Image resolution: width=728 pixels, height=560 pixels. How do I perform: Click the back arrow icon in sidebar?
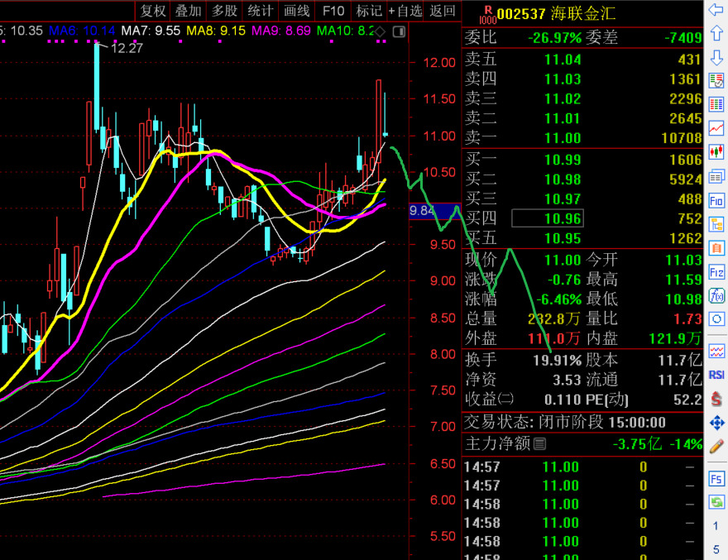[x=716, y=9]
